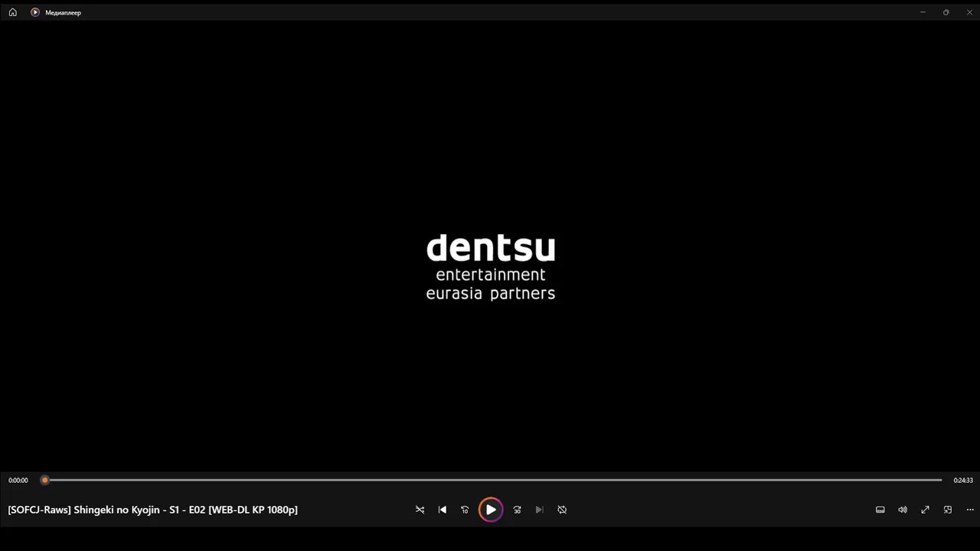
Task: Open the more options menu
Action: point(970,510)
